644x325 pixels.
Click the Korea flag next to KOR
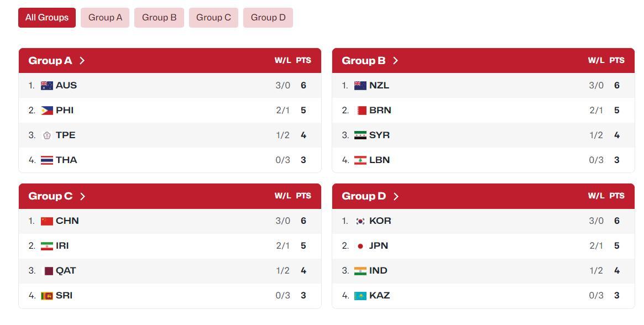click(360, 221)
